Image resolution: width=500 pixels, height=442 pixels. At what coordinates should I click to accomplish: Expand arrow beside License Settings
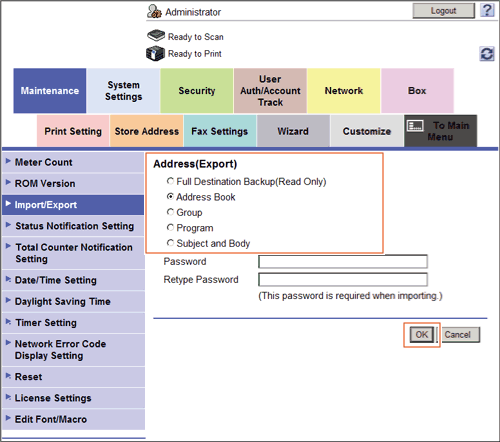(x=8, y=397)
